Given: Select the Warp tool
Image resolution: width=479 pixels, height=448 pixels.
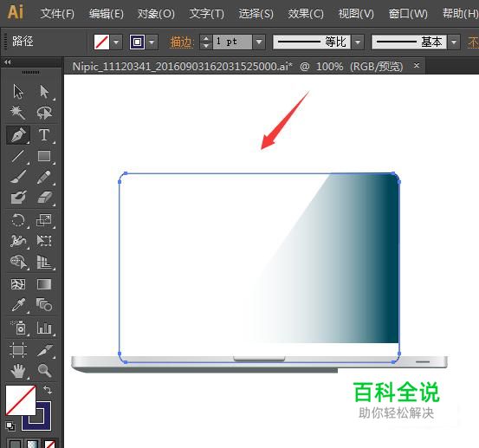Looking at the screenshot, I should (18, 241).
